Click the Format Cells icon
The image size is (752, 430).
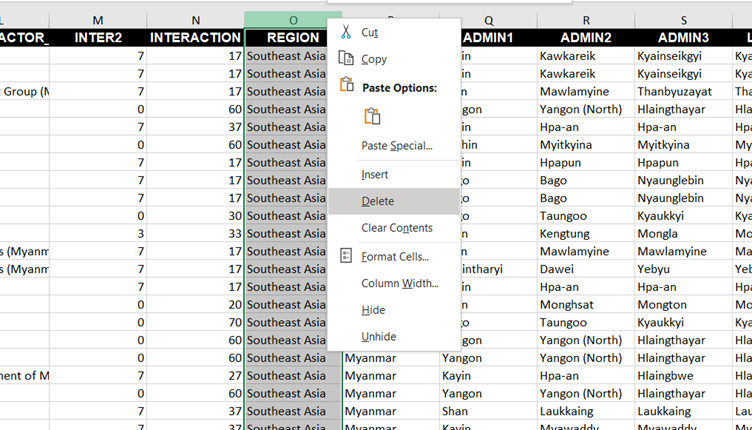click(x=346, y=257)
